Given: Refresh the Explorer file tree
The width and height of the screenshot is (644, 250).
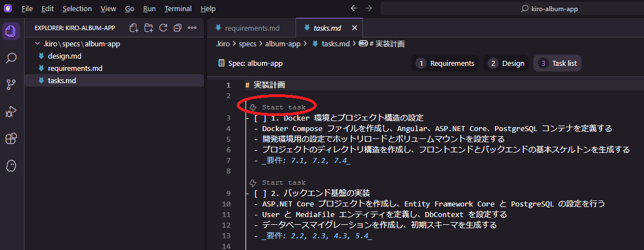Looking at the screenshot, I should pos(163,28).
